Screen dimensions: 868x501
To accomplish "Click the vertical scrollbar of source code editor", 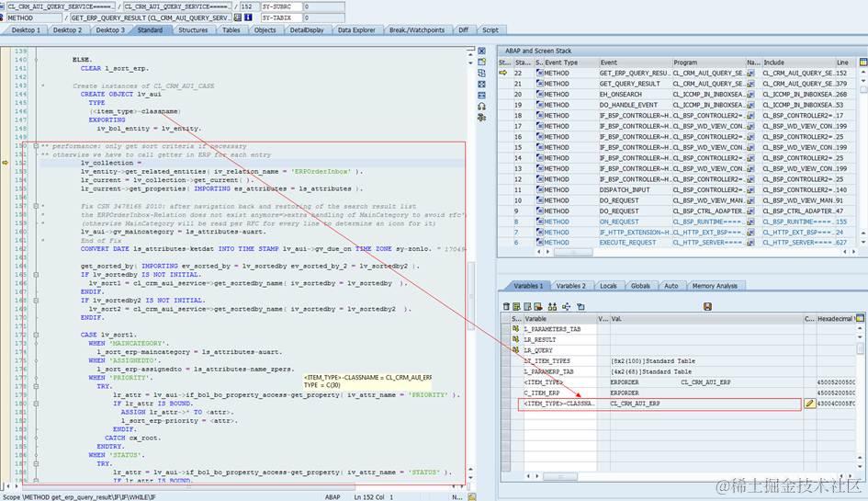I will click(x=471, y=297).
